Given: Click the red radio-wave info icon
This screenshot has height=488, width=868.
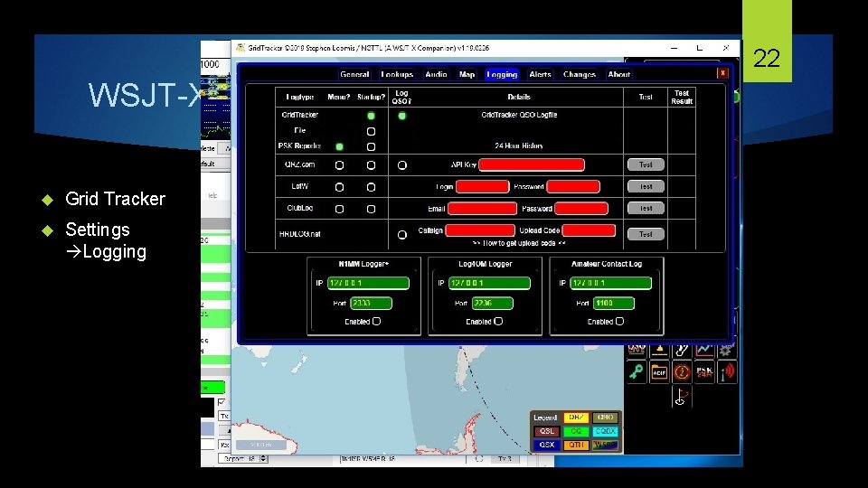Looking at the screenshot, I should tap(727, 372).
